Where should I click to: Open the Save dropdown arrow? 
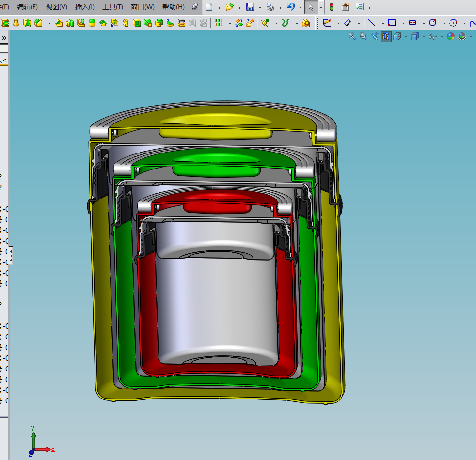pyautogui.click(x=260, y=7)
